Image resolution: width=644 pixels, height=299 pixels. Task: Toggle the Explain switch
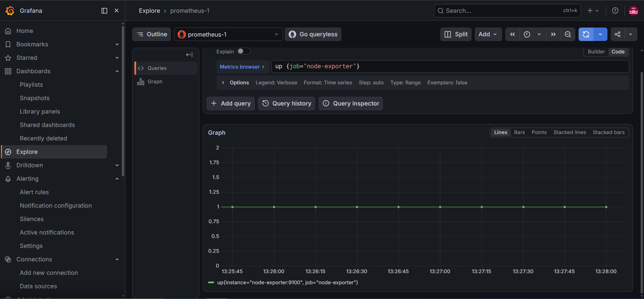point(244,51)
